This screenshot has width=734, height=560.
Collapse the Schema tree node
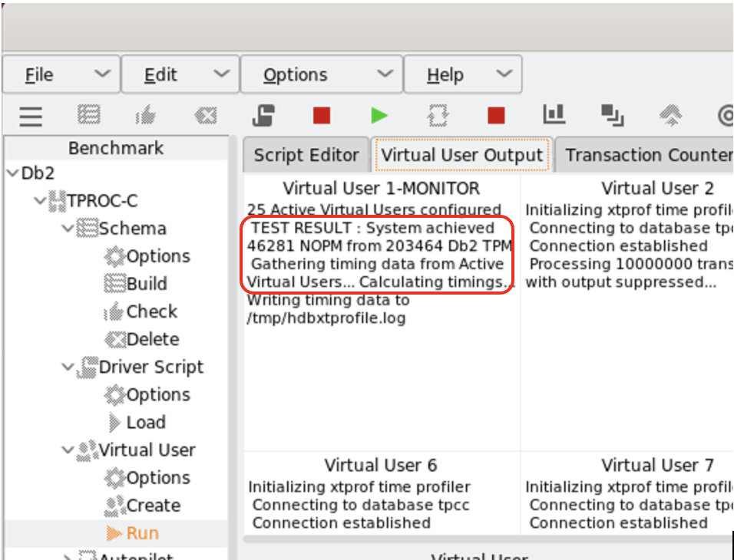pos(68,229)
